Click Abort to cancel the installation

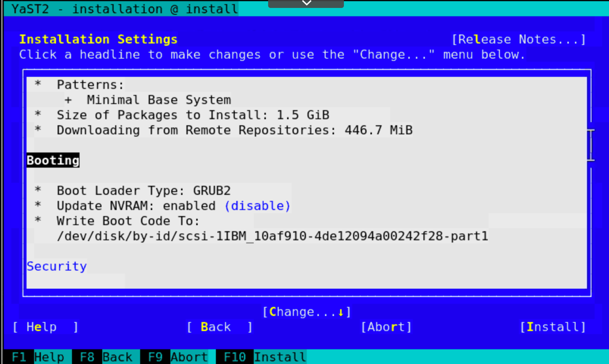click(x=386, y=327)
